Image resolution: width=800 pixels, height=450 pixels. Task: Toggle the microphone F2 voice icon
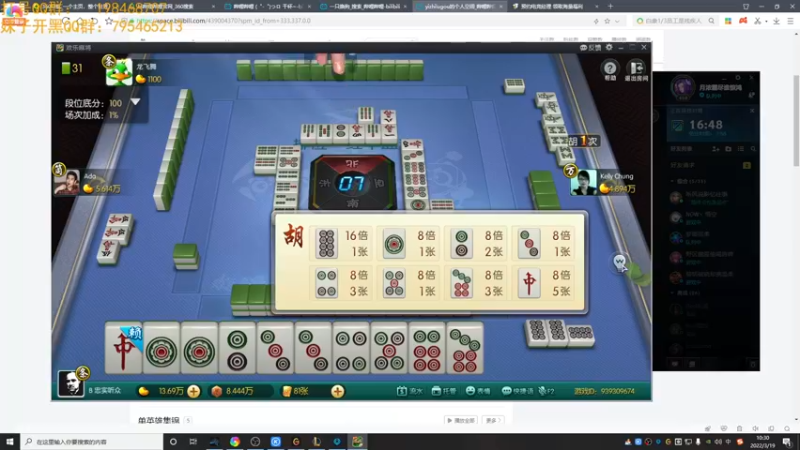(x=546, y=391)
